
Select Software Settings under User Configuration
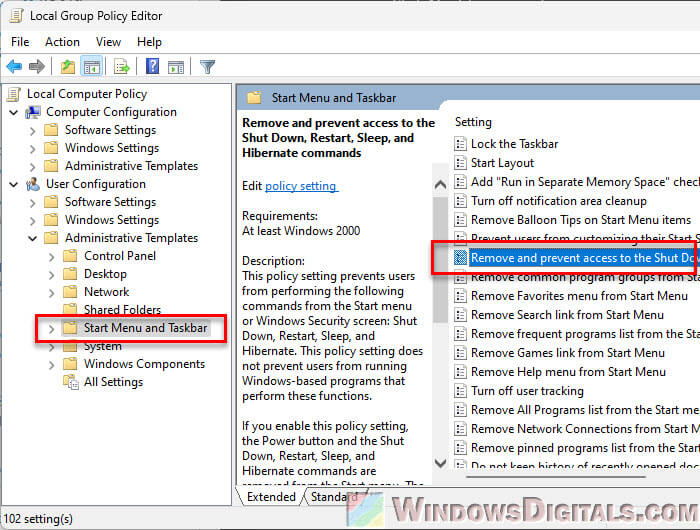[x=110, y=202]
